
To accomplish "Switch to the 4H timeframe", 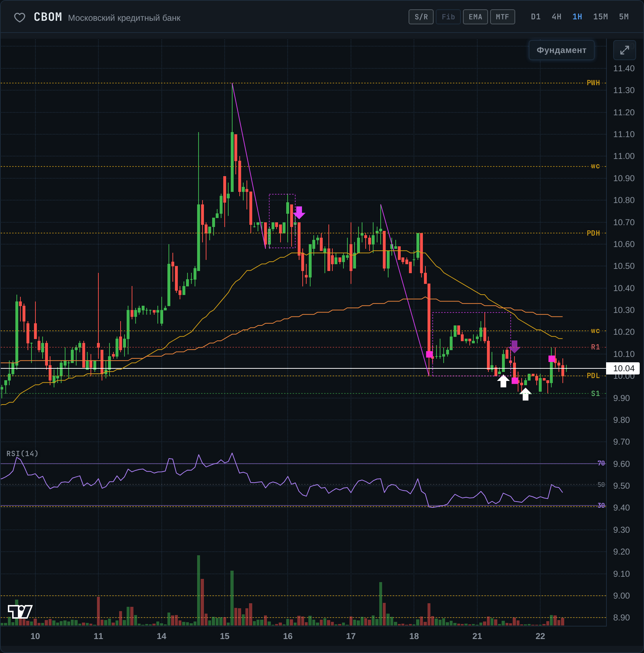I will click(x=556, y=17).
